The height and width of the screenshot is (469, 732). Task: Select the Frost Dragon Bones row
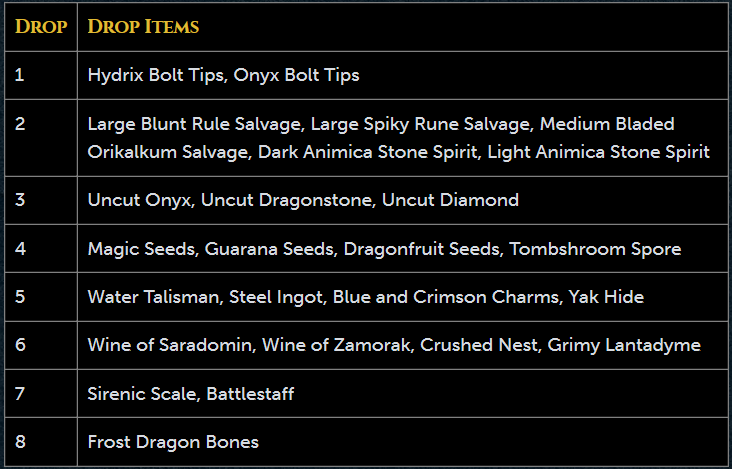point(366,441)
